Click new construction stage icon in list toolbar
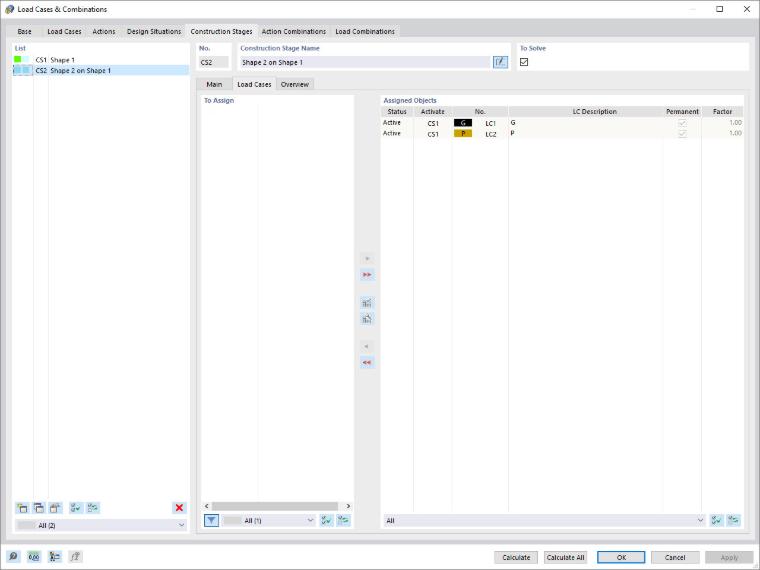The width and height of the screenshot is (760, 570). point(22,508)
